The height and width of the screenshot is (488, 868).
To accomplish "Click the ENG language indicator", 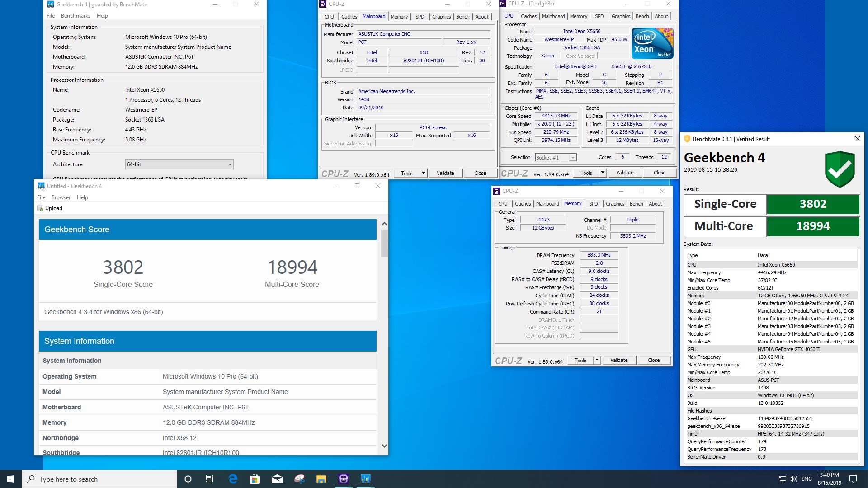I will tap(807, 479).
